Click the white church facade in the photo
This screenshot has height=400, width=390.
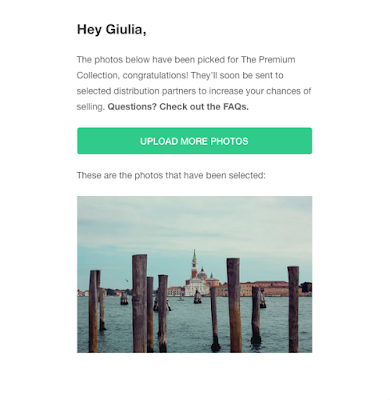197,287
